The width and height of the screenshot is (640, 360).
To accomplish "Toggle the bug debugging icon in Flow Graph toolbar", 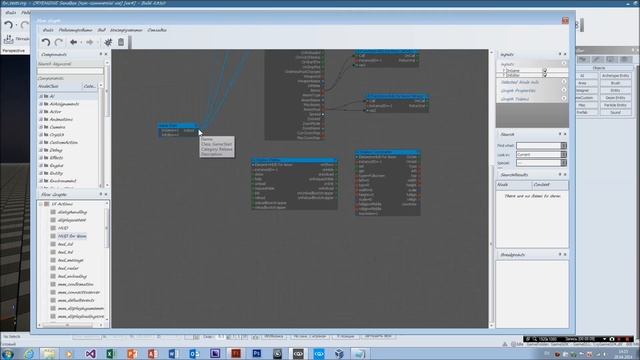I will pyautogui.click(x=108, y=42).
